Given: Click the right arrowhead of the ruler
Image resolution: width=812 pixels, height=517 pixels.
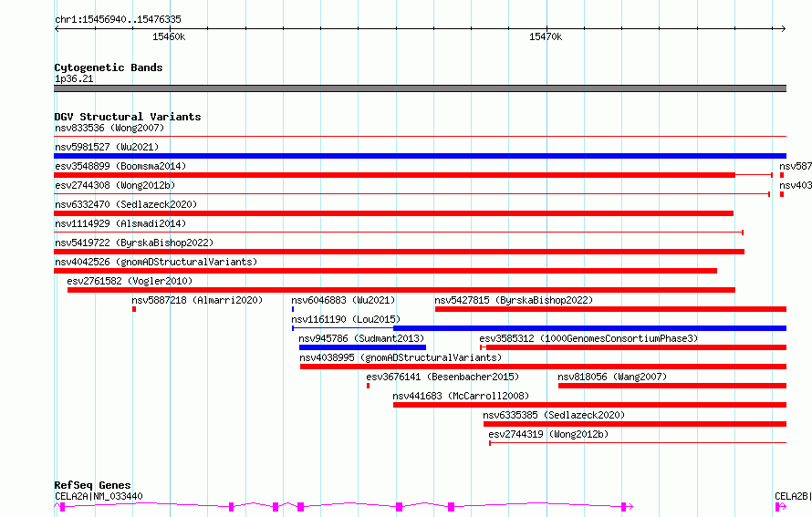Looking at the screenshot, I should click(x=783, y=28).
